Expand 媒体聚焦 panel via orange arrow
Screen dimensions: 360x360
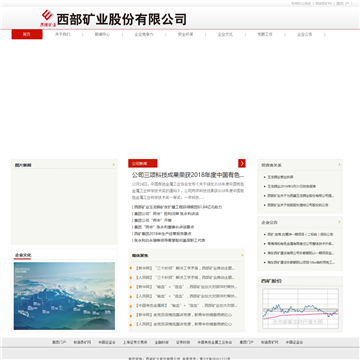point(242,255)
